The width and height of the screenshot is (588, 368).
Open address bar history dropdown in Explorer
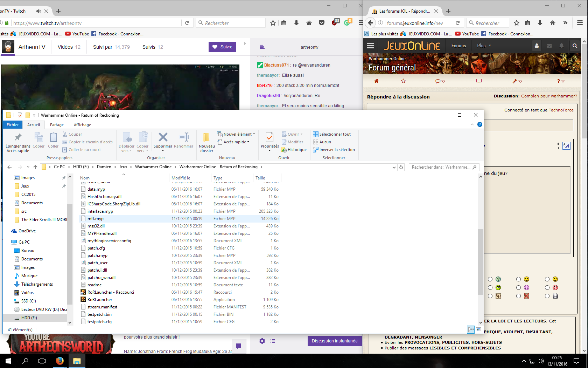(x=394, y=167)
